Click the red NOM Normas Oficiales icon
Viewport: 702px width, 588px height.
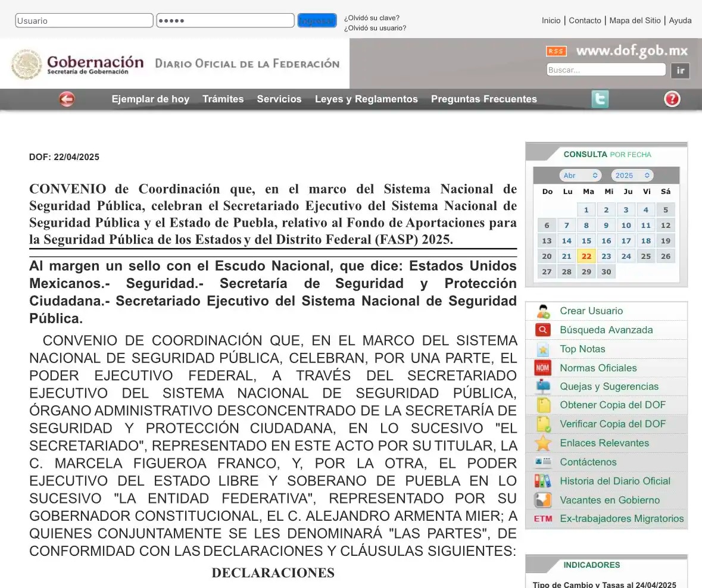(x=543, y=368)
